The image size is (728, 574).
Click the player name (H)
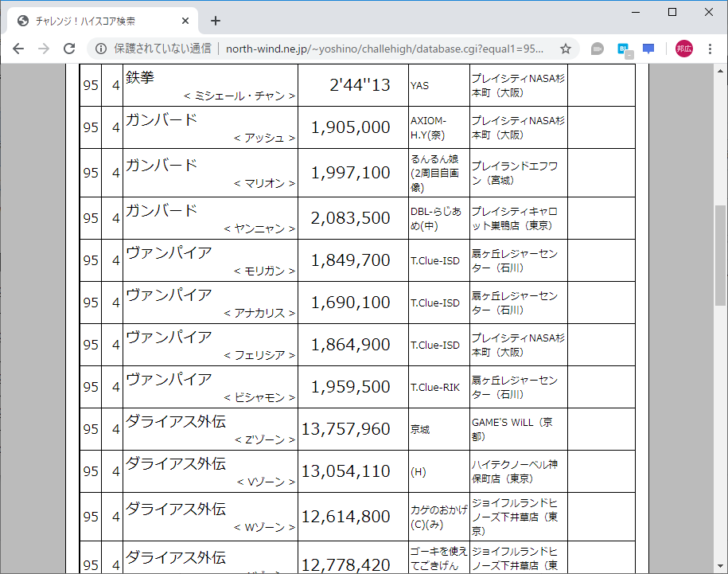tap(418, 472)
